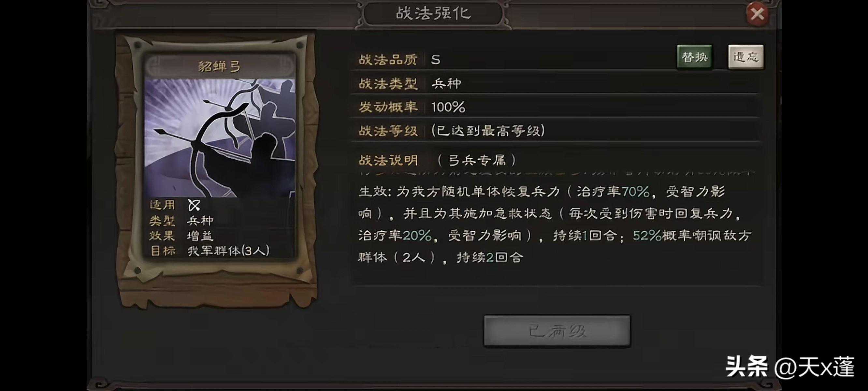Click the greyed 已满级 button

tap(557, 331)
